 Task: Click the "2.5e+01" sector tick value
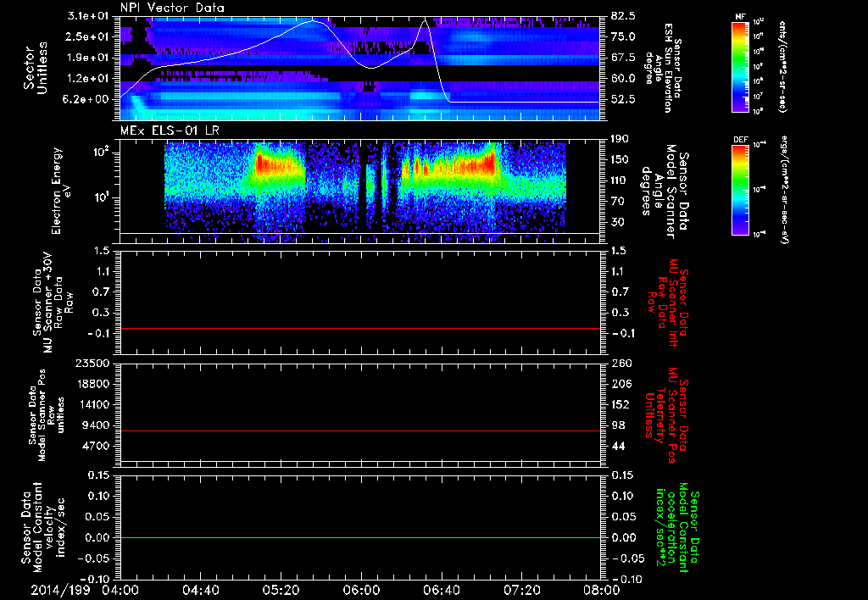[x=88, y=36]
